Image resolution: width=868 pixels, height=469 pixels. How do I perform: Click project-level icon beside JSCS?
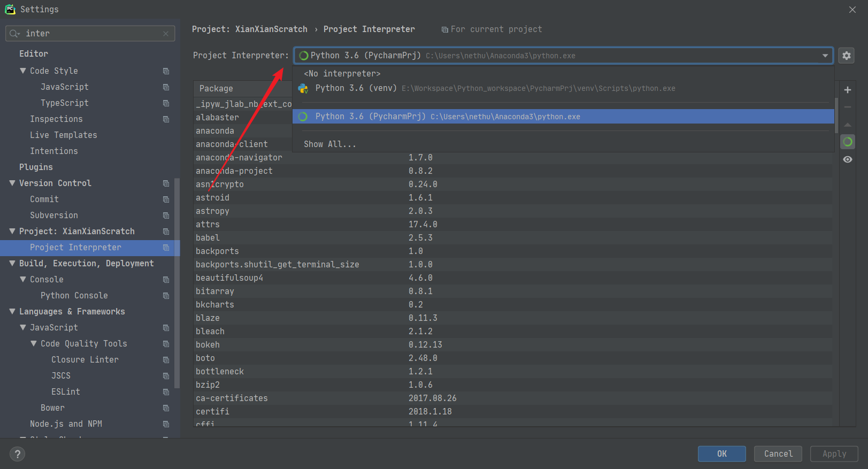[166, 376]
